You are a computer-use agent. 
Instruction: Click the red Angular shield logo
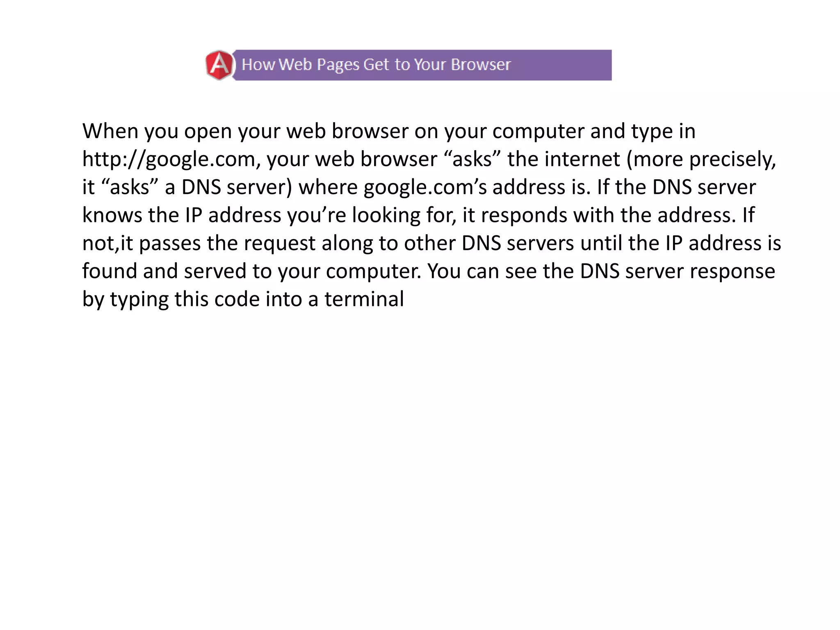[220, 65]
